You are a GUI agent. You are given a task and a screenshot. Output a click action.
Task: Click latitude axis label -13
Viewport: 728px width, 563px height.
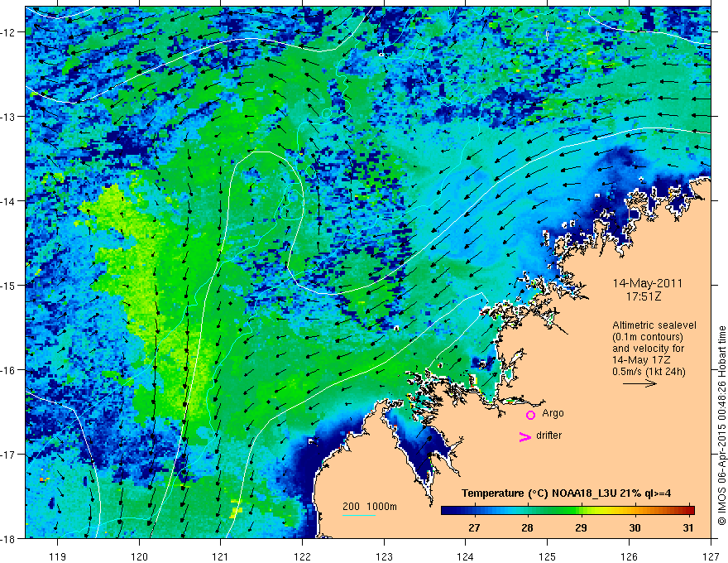tap(8, 117)
